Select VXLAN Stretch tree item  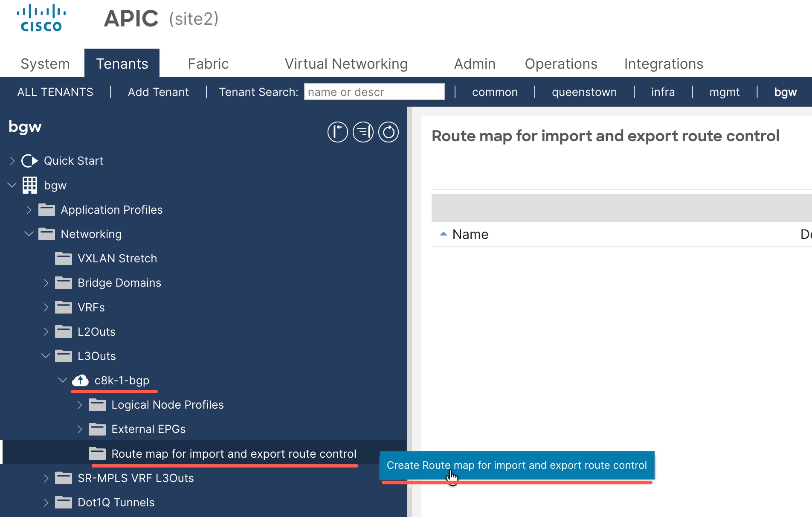click(x=117, y=258)
